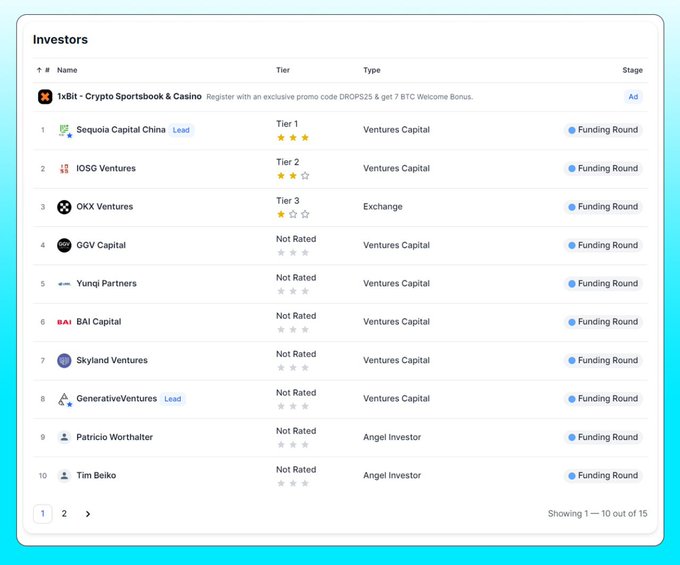This screenshot has height=565, width=680.
Task: Click OKX Ventures' one-star rating
Action: [293, 214]
